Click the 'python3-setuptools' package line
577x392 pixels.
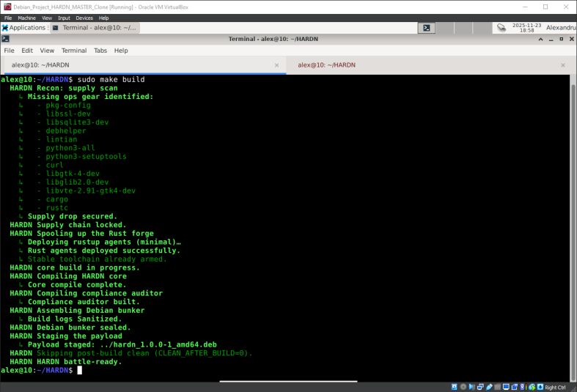86,156
